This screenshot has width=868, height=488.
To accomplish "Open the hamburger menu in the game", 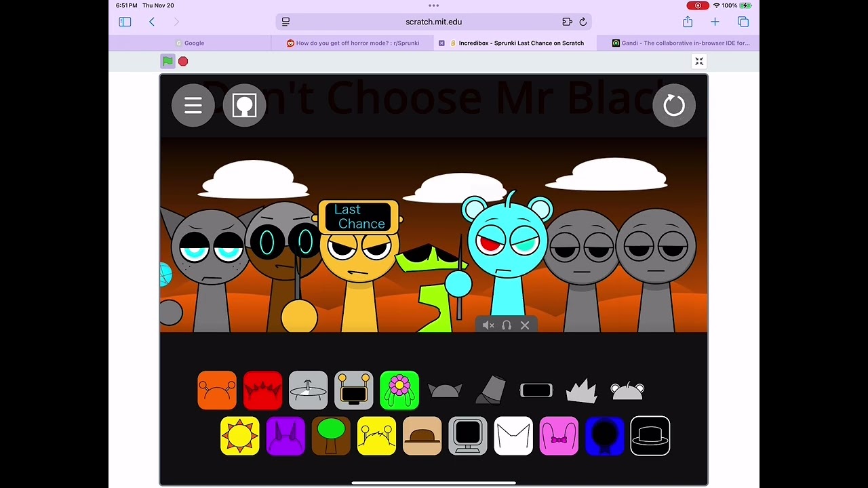I will coord(193,105).
